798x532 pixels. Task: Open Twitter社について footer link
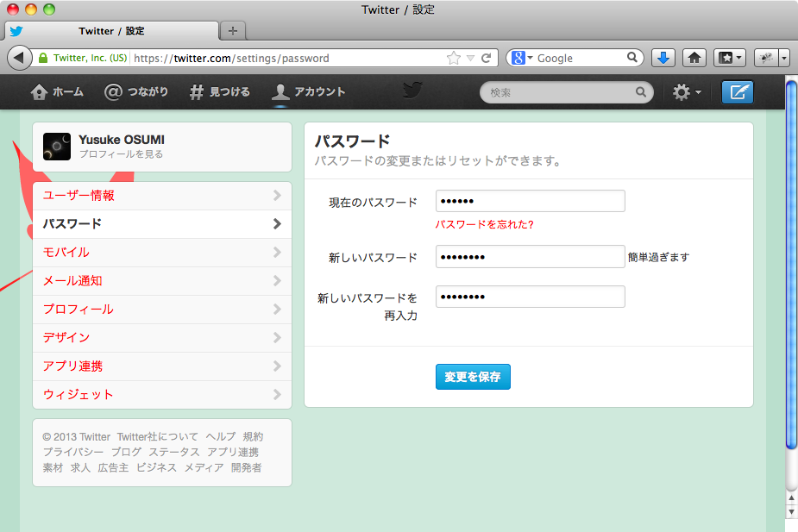point(157,437)
